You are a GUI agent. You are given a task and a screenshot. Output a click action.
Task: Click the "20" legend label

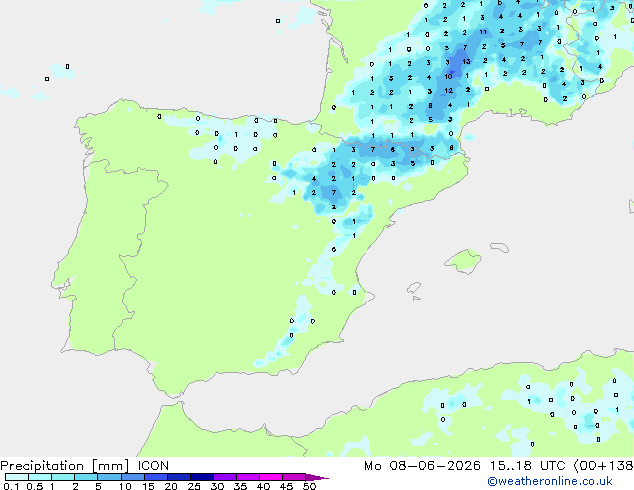(x=171, y=486)
